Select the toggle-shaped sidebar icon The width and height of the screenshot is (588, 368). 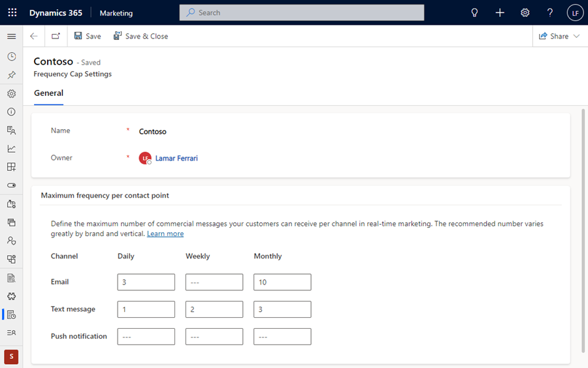click(12, 185)
